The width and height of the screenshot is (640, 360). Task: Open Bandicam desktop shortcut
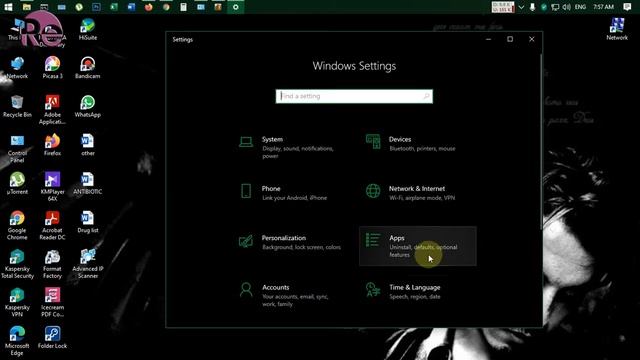tap(88, 68)
